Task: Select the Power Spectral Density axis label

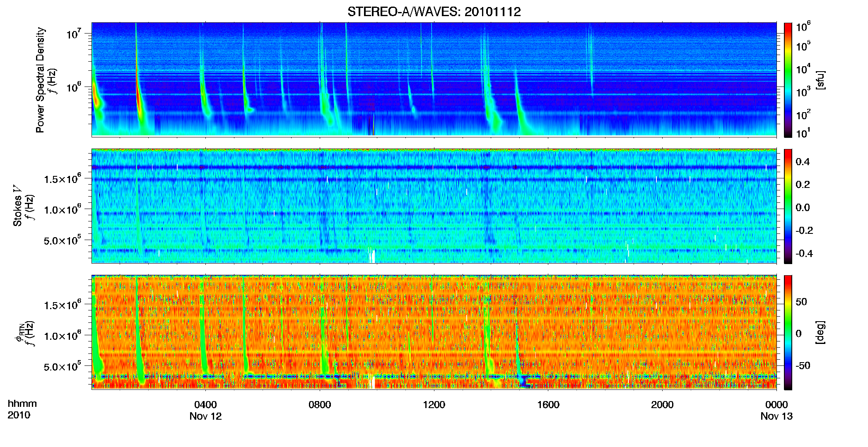Action: tap(40, 80)
